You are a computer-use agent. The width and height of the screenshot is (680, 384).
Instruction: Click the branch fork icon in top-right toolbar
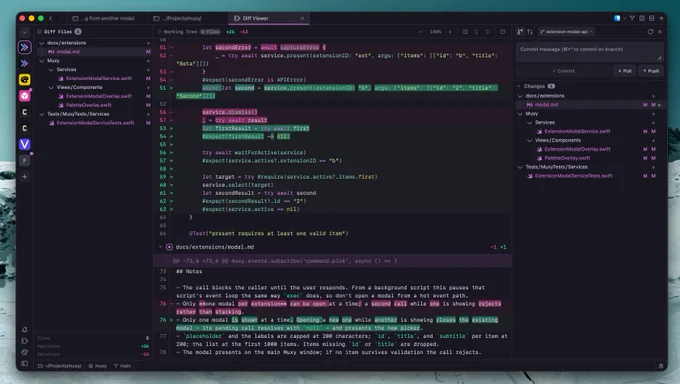632,18
